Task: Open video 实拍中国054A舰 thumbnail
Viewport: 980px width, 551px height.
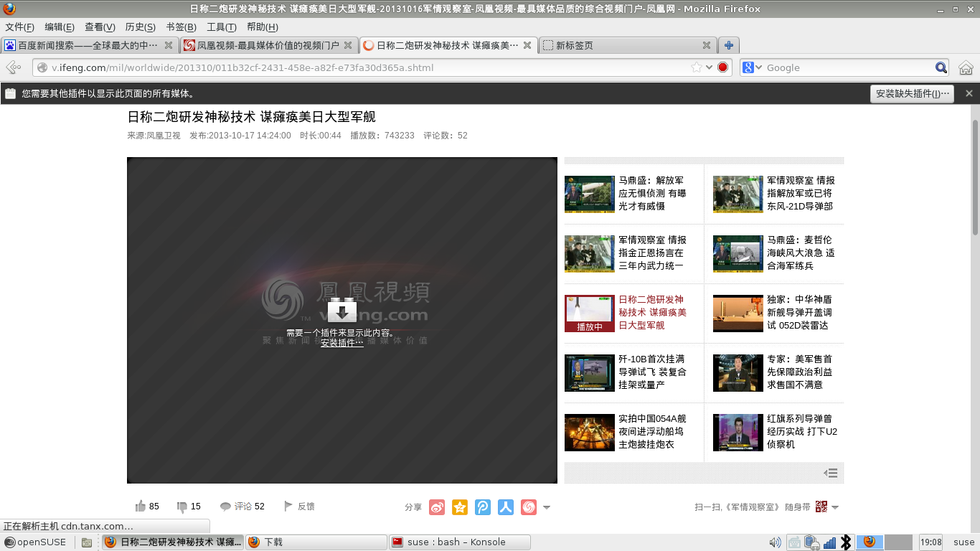Action: click(590, 433)
